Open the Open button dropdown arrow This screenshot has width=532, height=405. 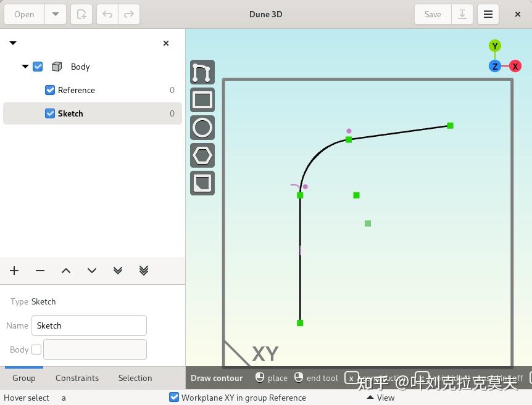click(56, 14)
